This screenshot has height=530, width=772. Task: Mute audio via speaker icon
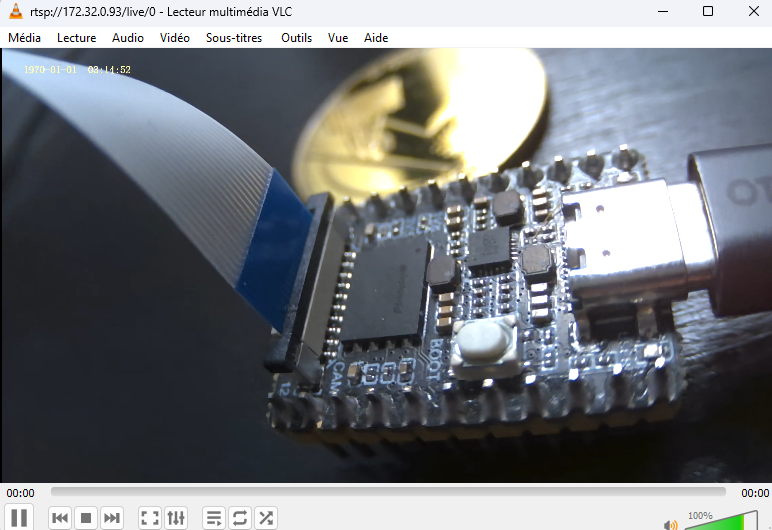pyautogui.click(x=670, y=523)
